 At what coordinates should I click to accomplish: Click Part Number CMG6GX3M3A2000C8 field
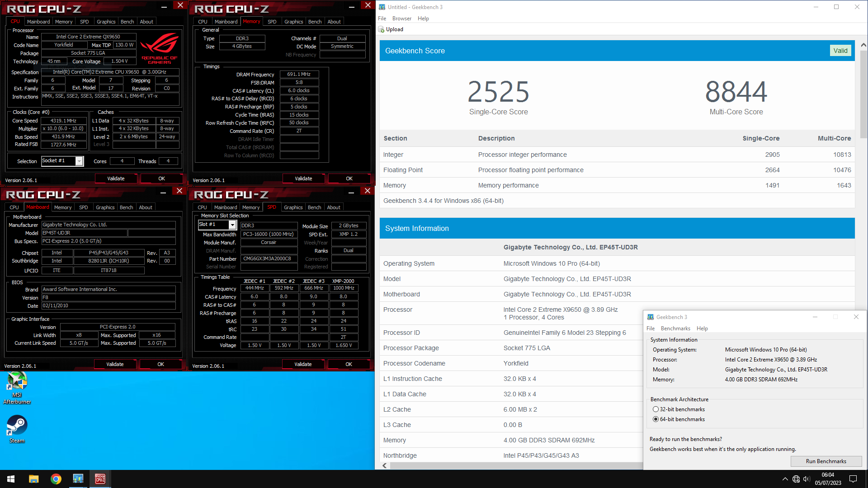pos(269,258)
